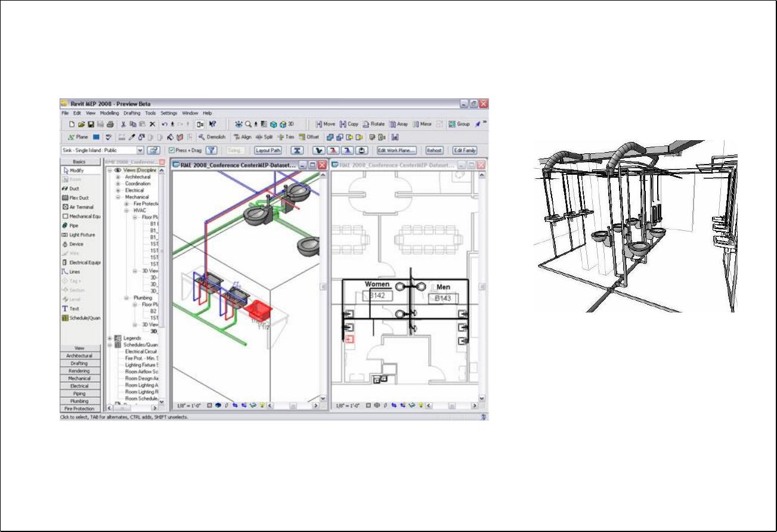Select the Align tool
This screenshot has height=532, width=777.
[242, 137]
